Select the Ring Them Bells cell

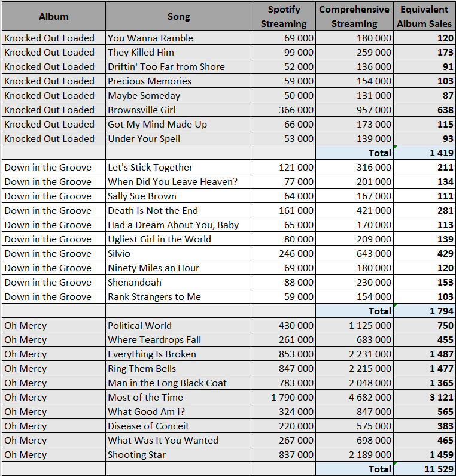point(179,368)
